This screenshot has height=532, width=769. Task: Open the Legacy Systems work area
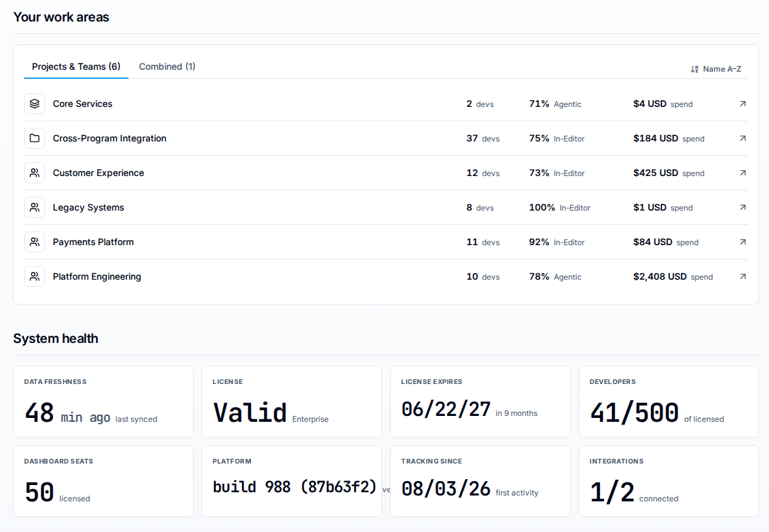386,207
